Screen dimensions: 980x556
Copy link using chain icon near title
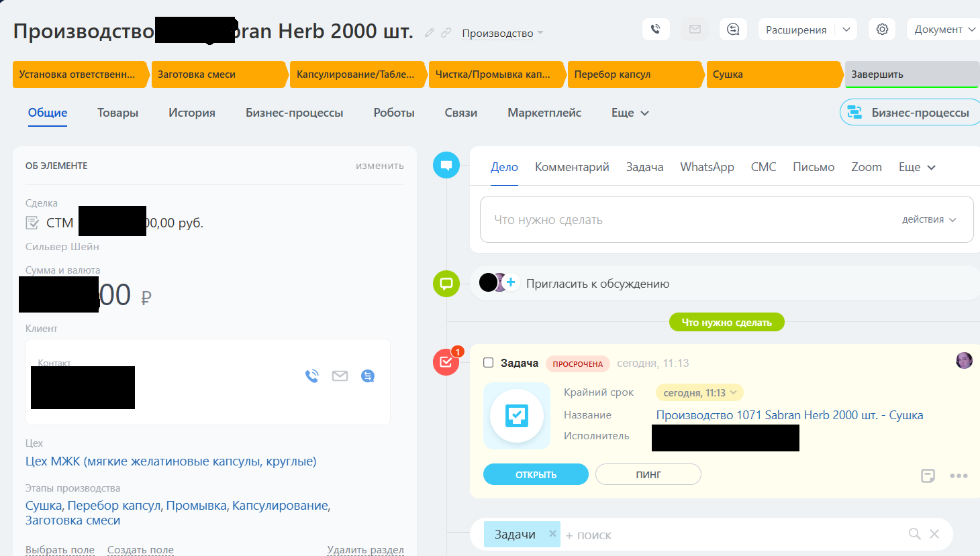click(x=446, y=33)
